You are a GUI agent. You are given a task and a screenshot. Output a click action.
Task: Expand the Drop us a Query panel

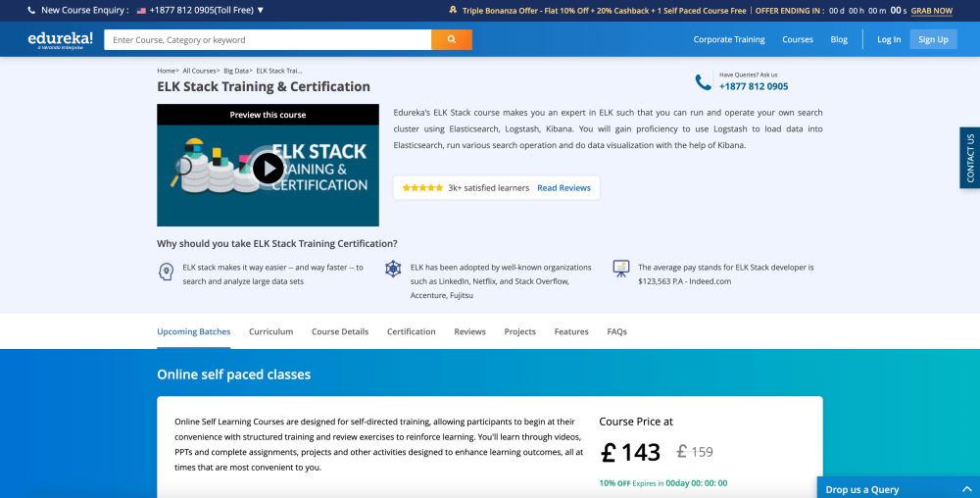click(966, 488)
